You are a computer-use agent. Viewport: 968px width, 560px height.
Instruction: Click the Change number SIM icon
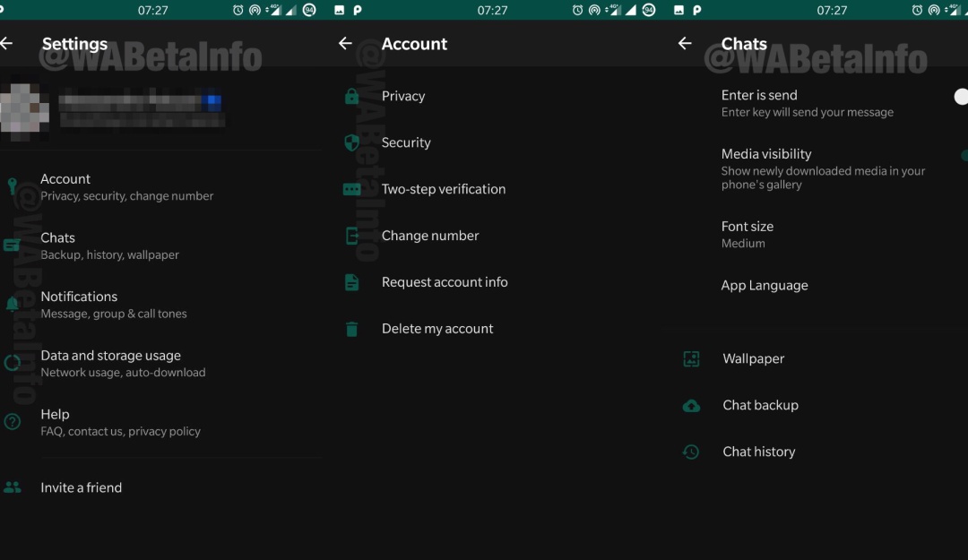click(x=351, y=236)
